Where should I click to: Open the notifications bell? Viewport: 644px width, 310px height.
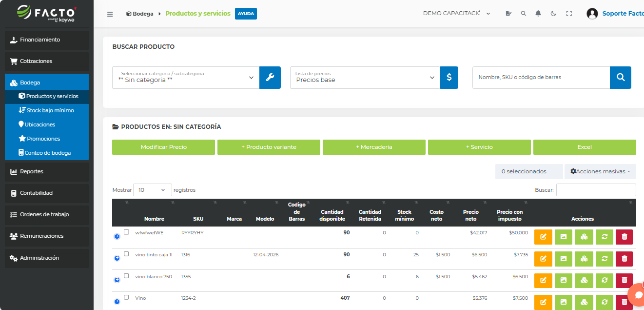[538, 14]
